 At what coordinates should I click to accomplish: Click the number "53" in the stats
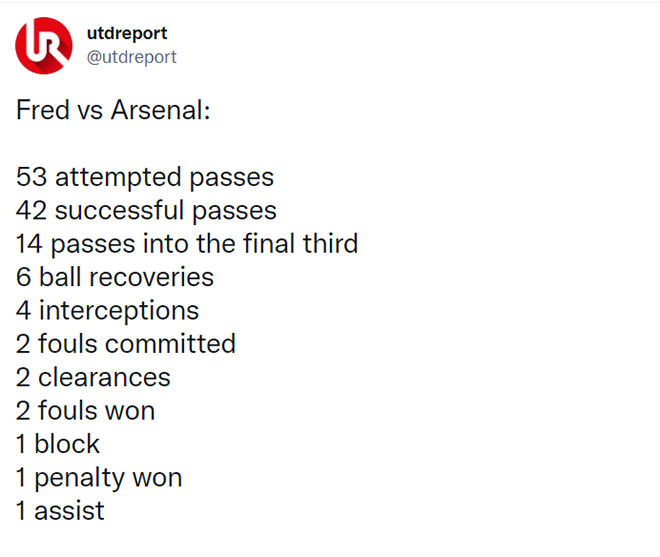click(x=32, y=177)
